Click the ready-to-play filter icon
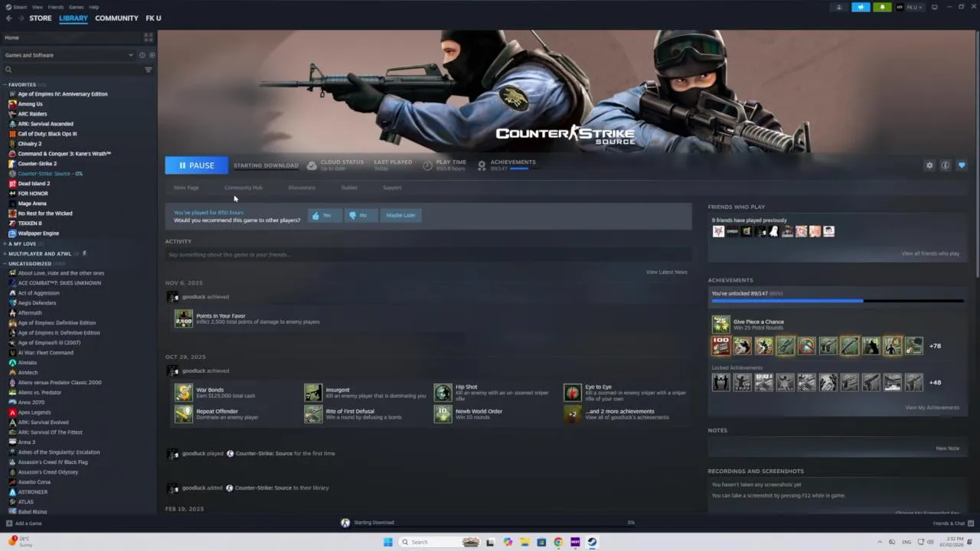Image resolution: width=980 pixels, height=551 pixels. click(x=152, y=55)
